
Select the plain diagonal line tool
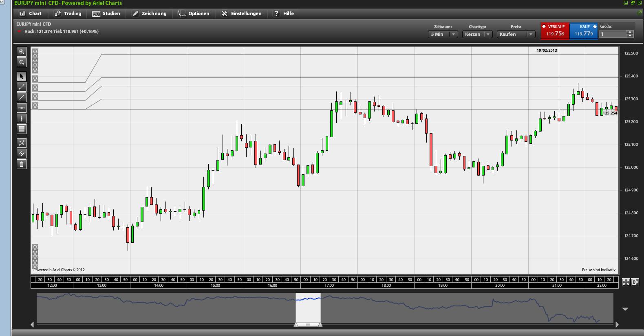(22, 97)
